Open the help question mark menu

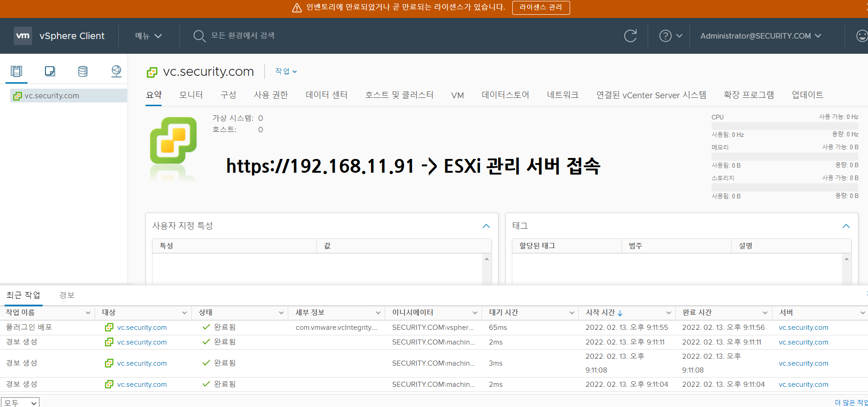point(671,36)
